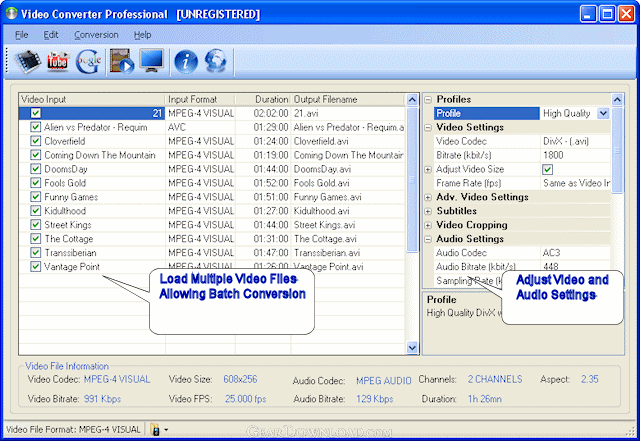Click settings panel scroll up arrow
The height and width of the screenshot is (441, 640).
617,99
